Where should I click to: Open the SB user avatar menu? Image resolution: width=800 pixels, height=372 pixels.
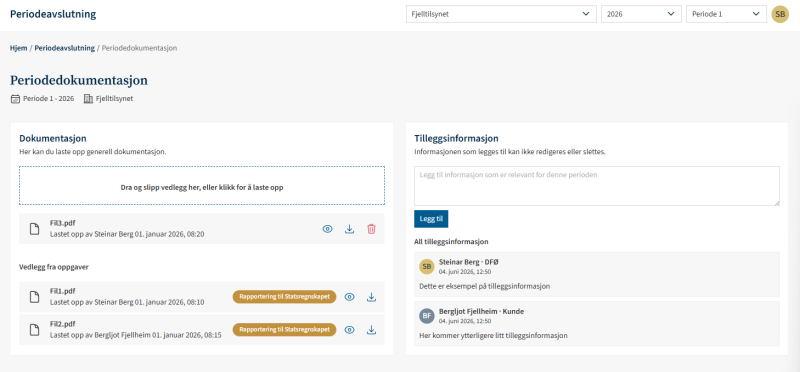(780, 14)
